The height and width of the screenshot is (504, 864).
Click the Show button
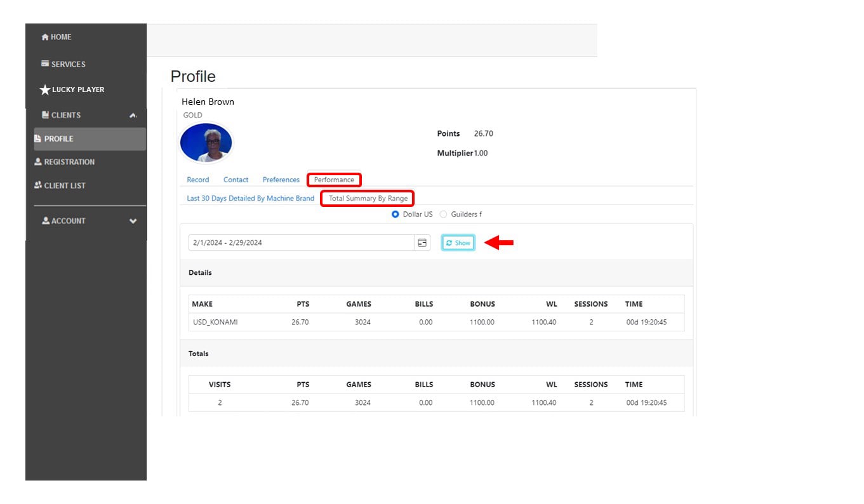tap(458, 242)
